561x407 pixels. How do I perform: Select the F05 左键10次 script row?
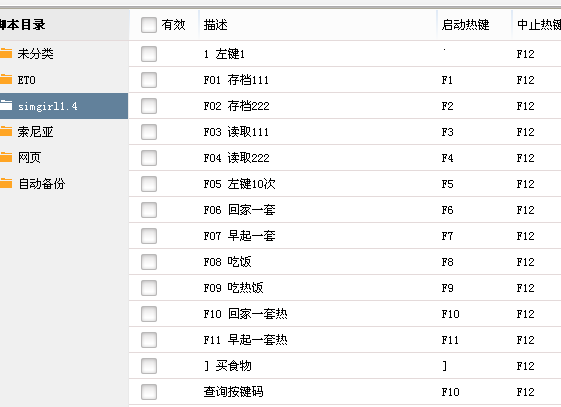[x=345, y=184]
